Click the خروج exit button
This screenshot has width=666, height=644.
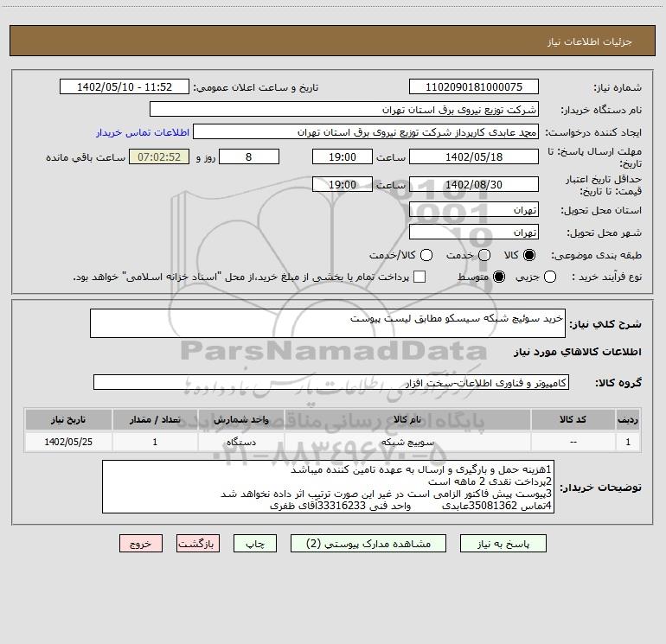click(141, 544)
